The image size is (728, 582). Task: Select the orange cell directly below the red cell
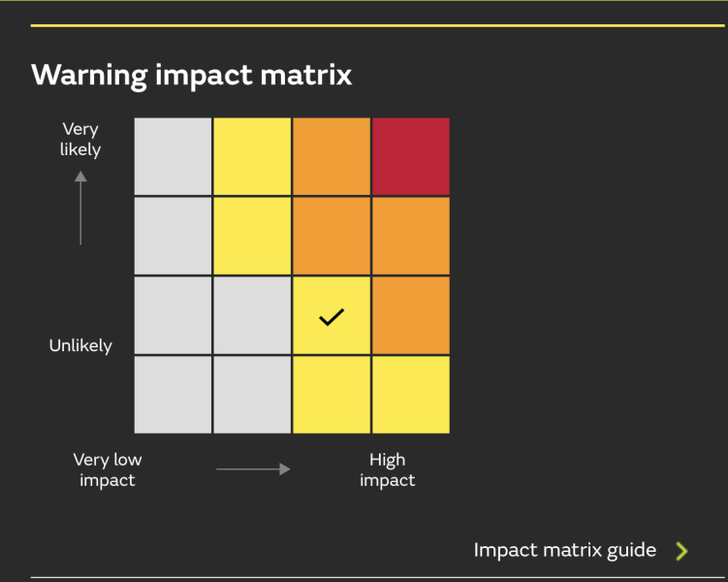click(410, 236)
